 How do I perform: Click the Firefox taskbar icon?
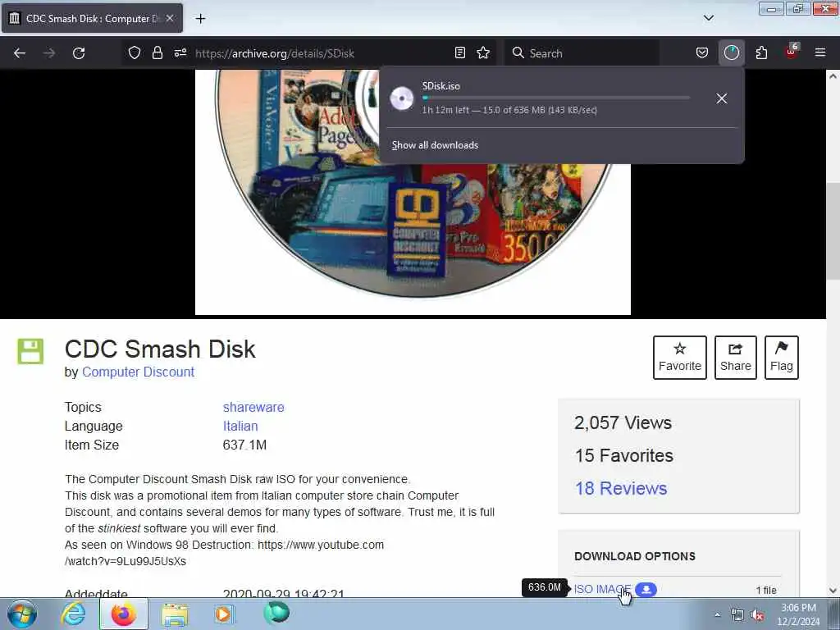coord(123,614)
